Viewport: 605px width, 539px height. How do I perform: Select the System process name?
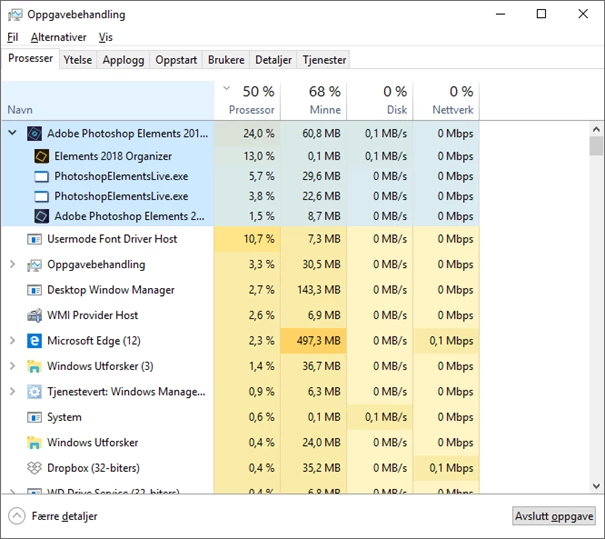click(64, 417)
